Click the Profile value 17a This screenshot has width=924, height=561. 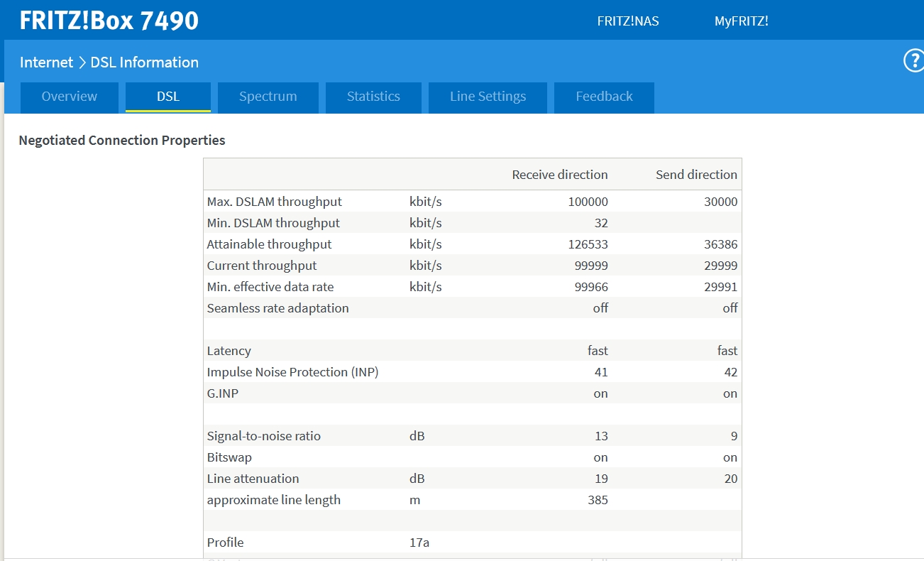[419, 543]
